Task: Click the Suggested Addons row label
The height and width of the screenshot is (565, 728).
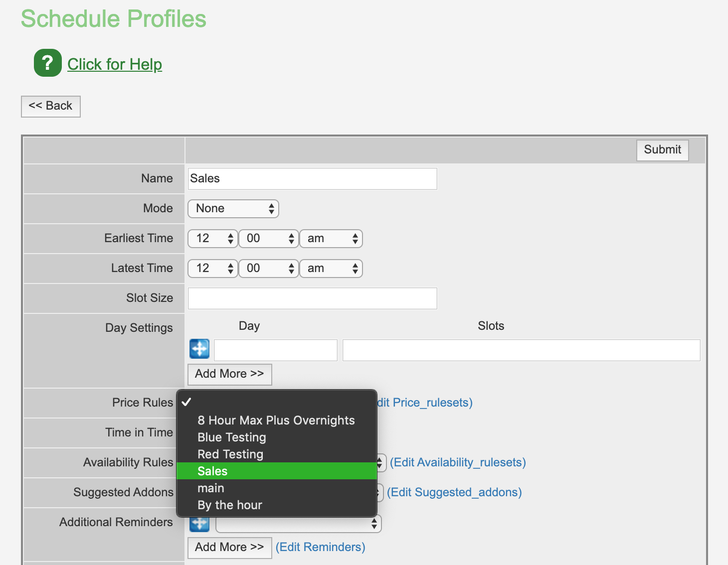Action: point(123,492)
